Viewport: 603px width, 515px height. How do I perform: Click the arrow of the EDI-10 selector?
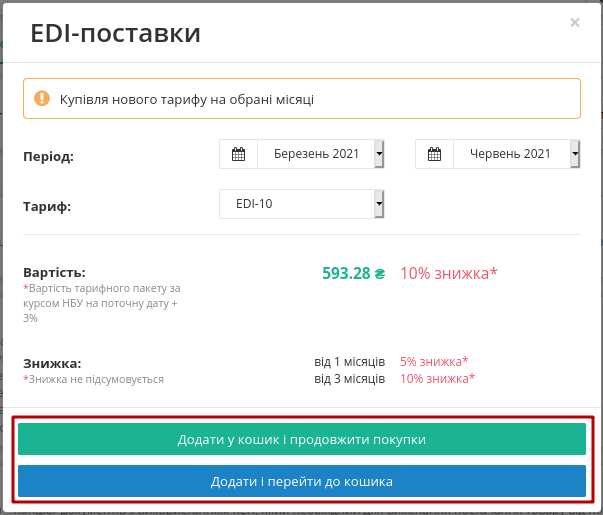[379, 204]
